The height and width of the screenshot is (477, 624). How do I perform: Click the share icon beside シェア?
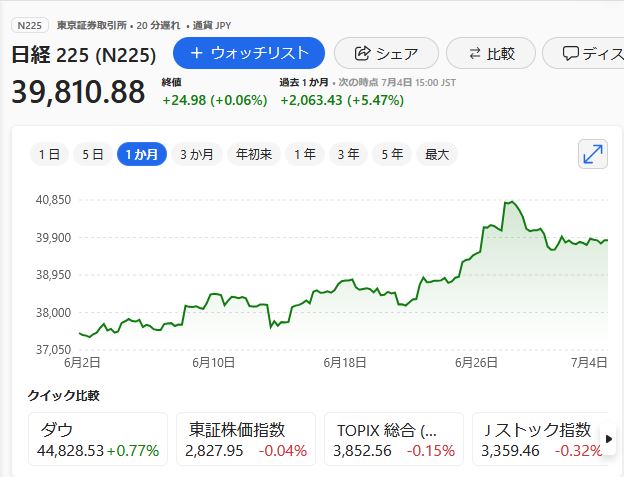point(363,53)
